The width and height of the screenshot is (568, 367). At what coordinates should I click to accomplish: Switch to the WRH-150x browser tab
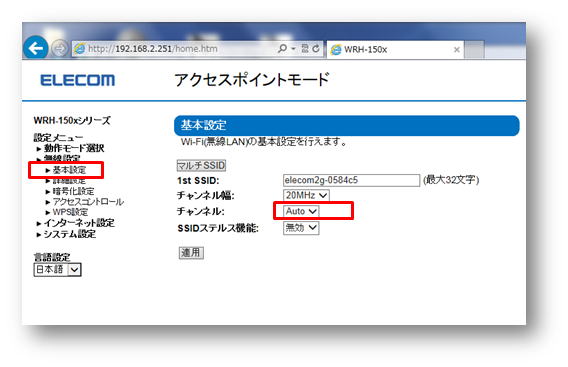tap(395, 49)
